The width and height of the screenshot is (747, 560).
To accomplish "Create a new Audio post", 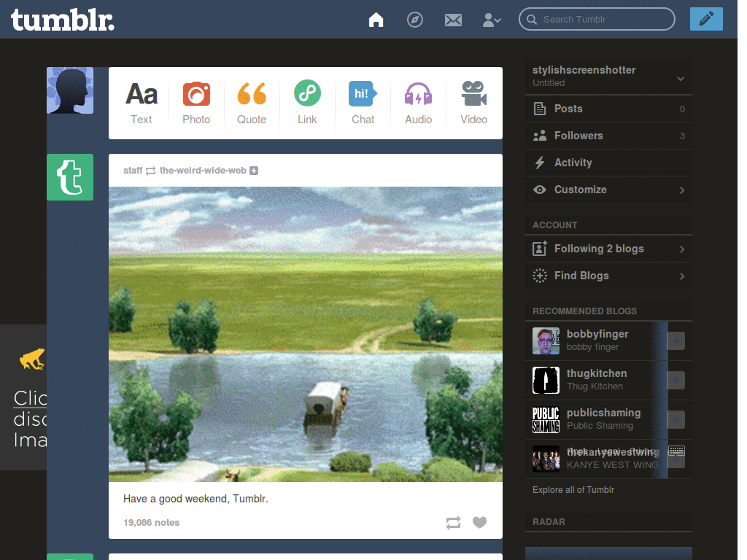I will click(x=418, y=103).
